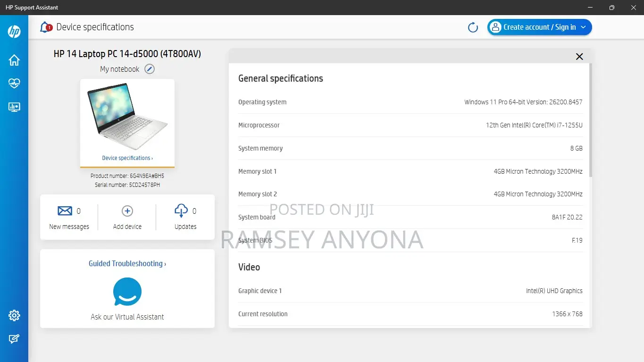Screen dimensions: 644x362
Task: Click the New messages label
Action: pos(69,227)
